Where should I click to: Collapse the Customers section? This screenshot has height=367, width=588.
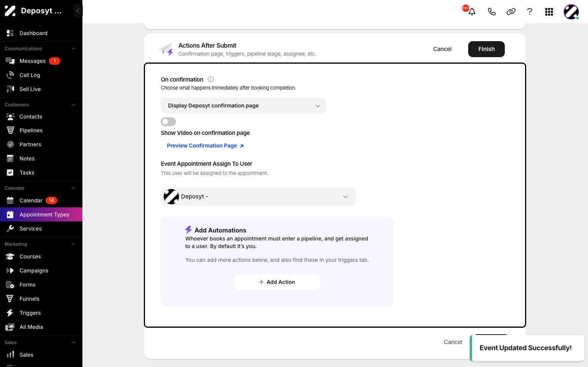click(74, 105)
